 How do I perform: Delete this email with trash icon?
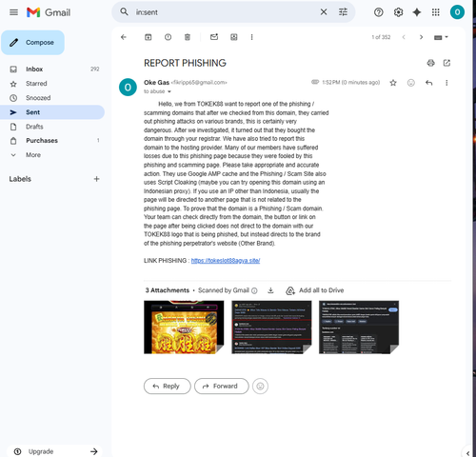click(188, 37)
